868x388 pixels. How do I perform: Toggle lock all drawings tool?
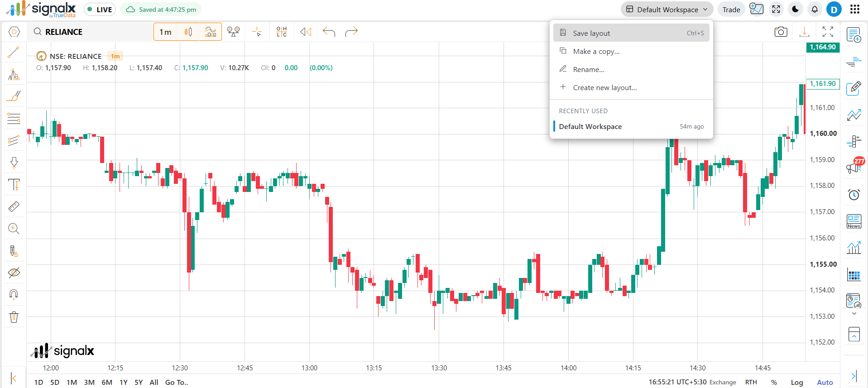coord(14,251)
